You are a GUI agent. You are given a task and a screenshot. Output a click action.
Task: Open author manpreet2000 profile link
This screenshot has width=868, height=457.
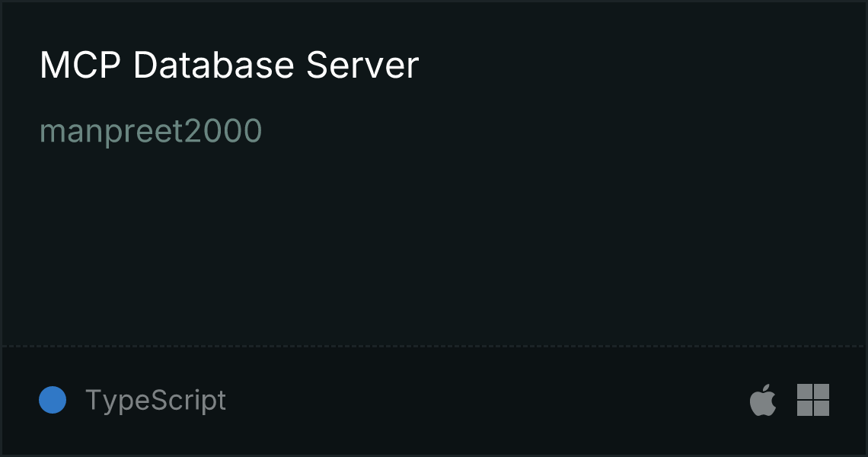pos(151,132)
